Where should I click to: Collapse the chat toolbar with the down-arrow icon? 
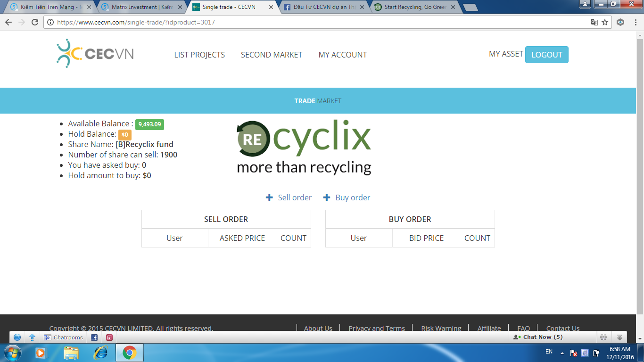tap(619, 337)
